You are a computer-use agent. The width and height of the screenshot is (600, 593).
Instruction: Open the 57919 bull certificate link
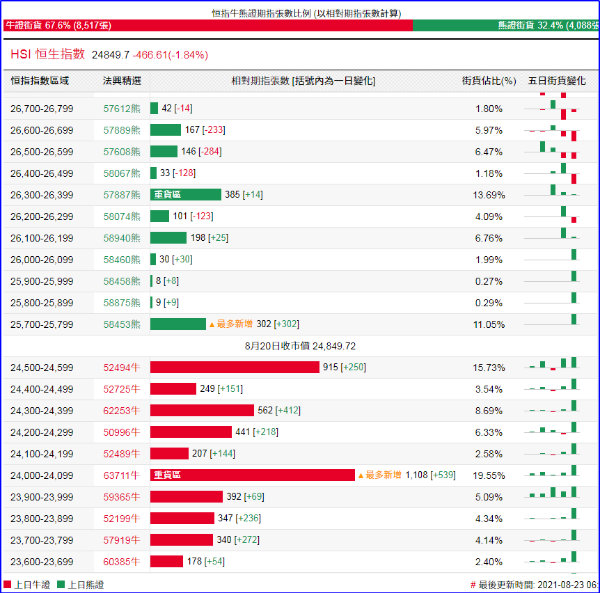(x=122, y=540)
